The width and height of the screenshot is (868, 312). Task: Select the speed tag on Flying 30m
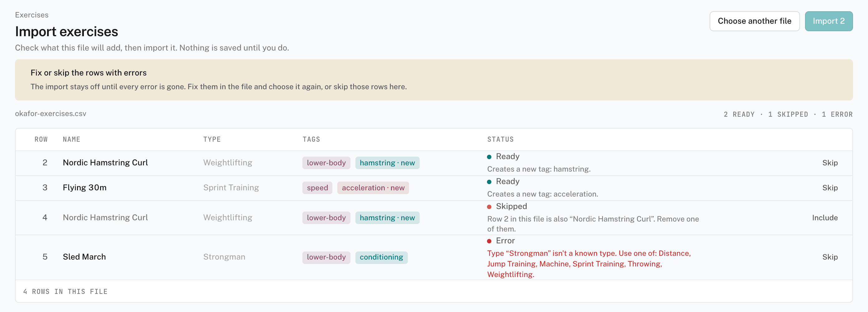coord(317,188)
